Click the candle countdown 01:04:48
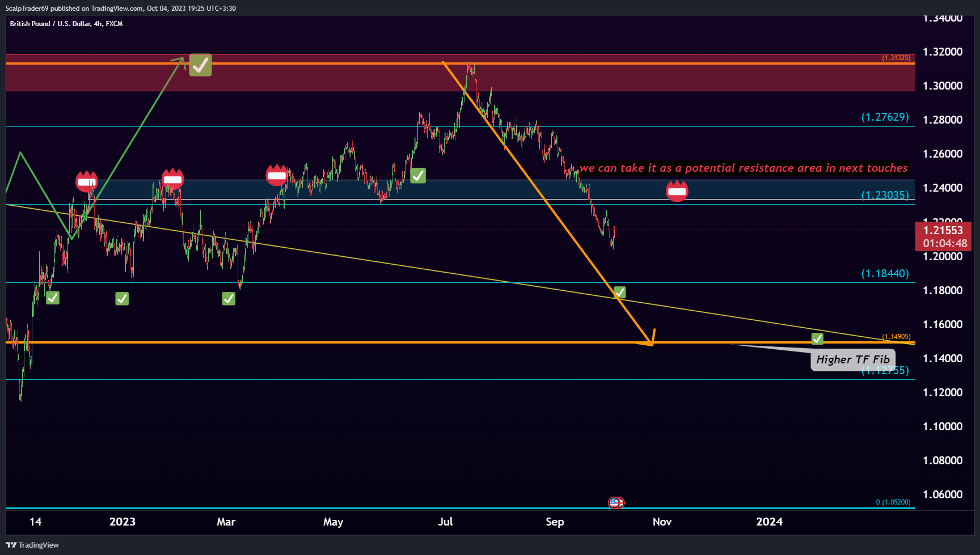980x555 pixels. (x=945, y=243)
